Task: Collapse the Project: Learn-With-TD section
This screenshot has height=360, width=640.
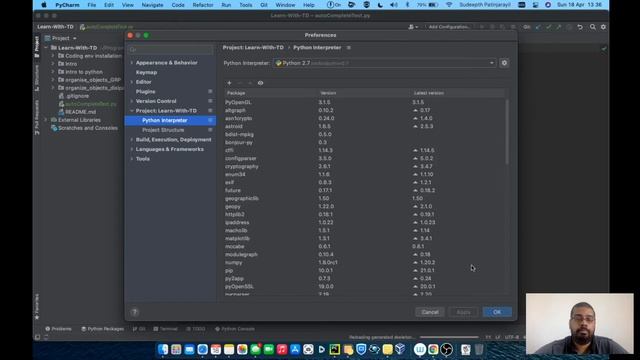Action: point(132,111)
